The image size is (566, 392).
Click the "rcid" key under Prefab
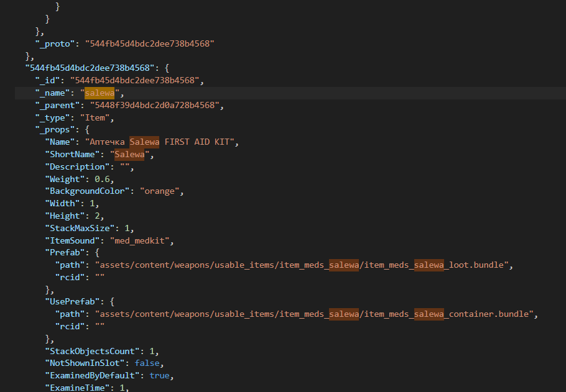click(x=70, y=277)
